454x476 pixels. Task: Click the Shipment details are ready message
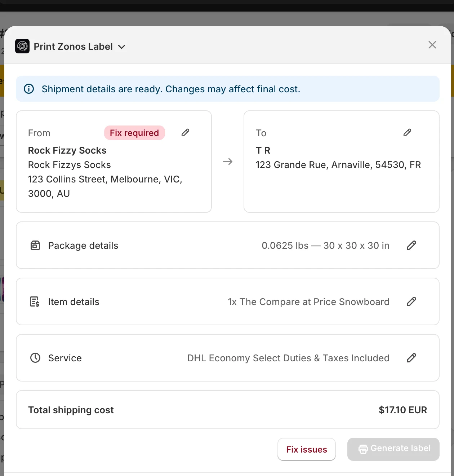click(x=171, y=89)
